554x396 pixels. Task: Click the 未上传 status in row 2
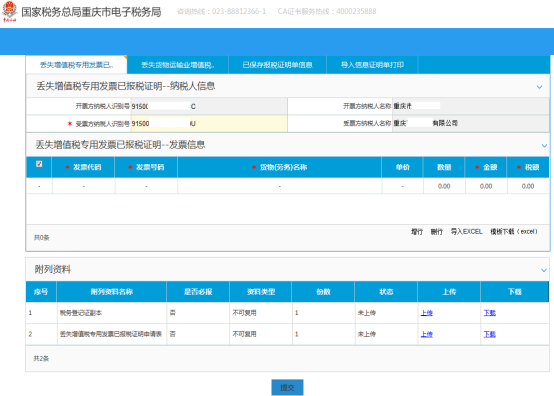point(367,334)
